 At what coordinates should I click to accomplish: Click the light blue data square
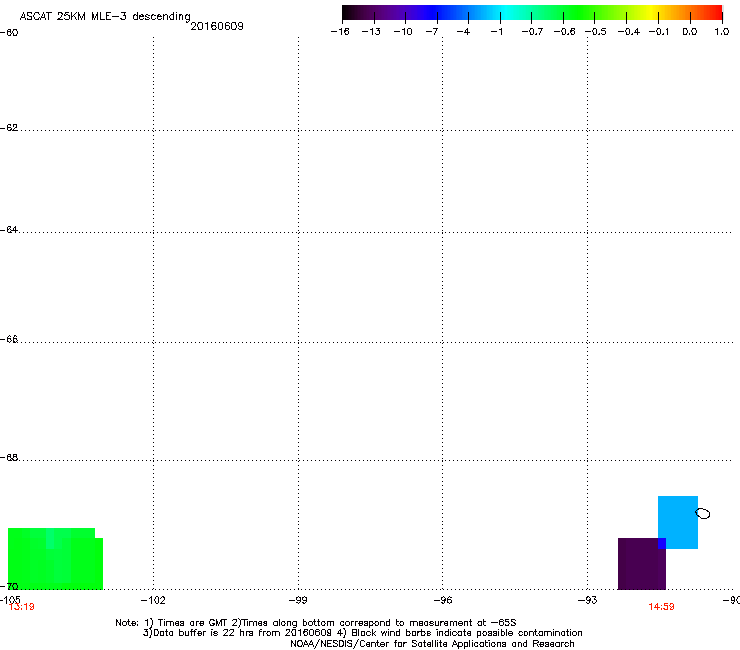pyautogui.click(x=678, y=522)
